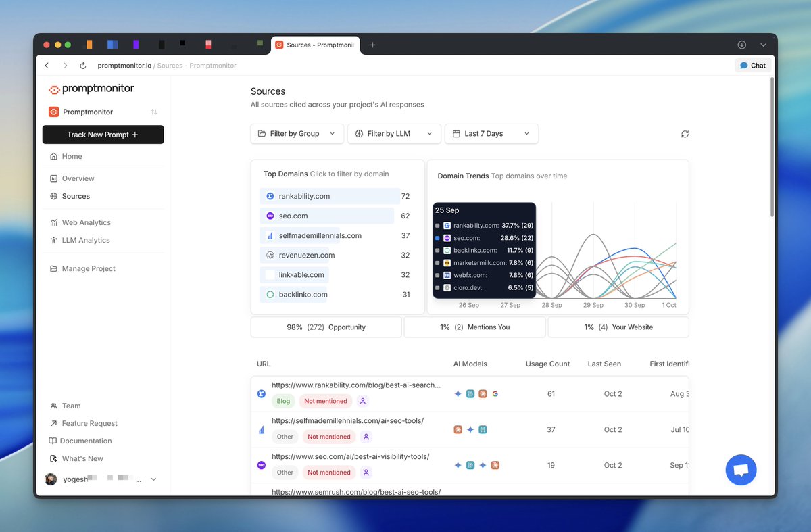811x532 pixels.
Task: Sort by Usage Count column header
Action: 547,364
